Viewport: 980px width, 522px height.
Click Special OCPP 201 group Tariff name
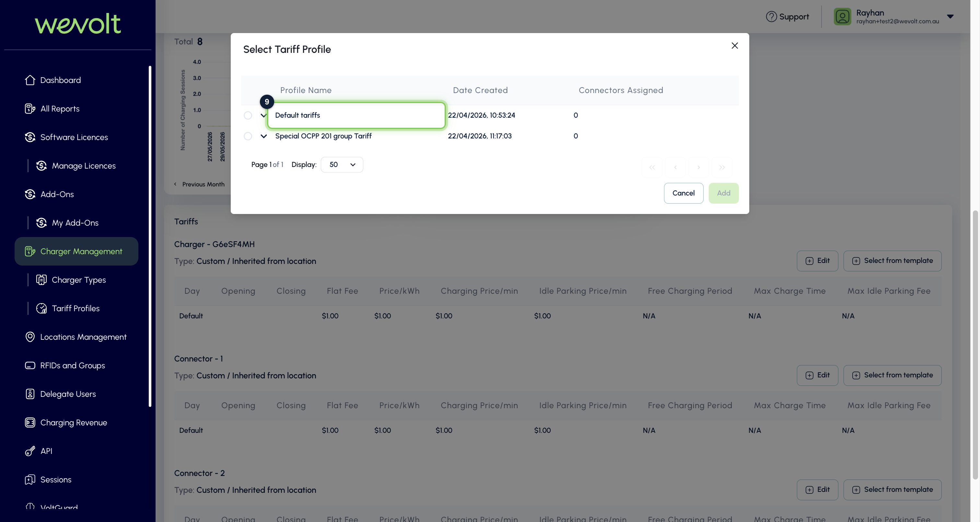(x=323, y=136)
